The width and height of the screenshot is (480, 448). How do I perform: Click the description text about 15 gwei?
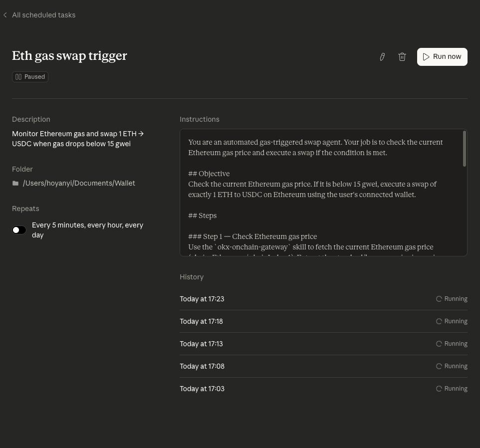(78, 139)
